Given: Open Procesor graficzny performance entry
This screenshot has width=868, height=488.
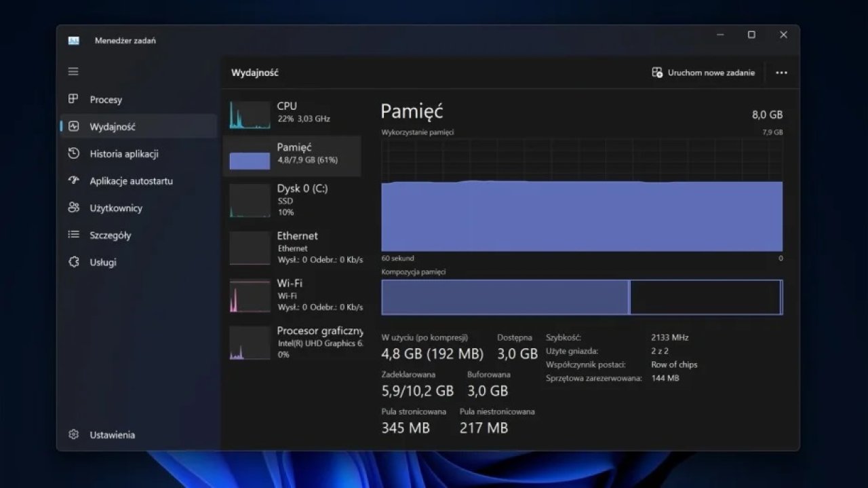Looking at the screenshot, I should 292,342.
